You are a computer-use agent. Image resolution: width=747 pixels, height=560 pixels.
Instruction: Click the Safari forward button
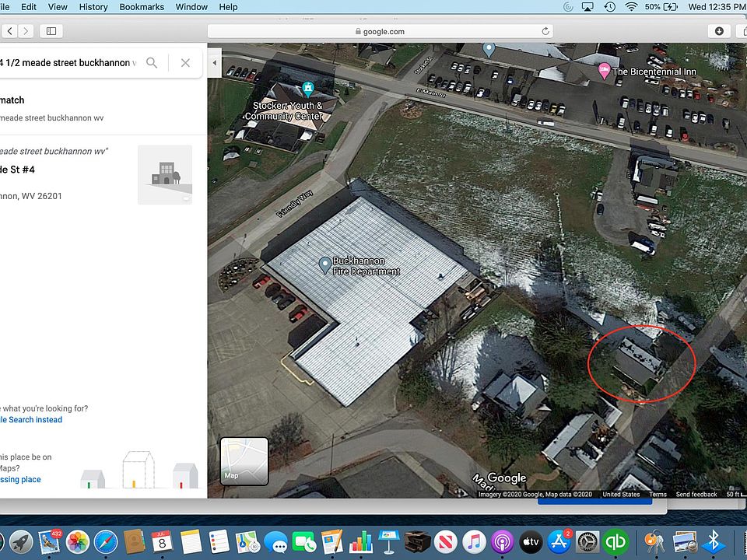pyautogui.click(x=26, y=31)
